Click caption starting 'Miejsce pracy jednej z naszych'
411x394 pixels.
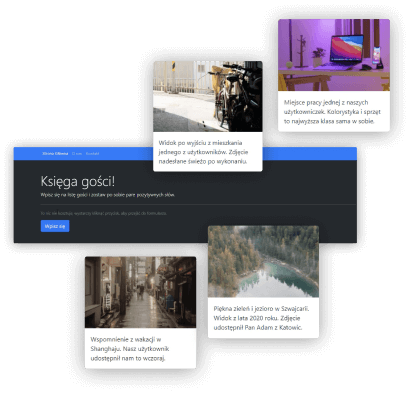332,112
